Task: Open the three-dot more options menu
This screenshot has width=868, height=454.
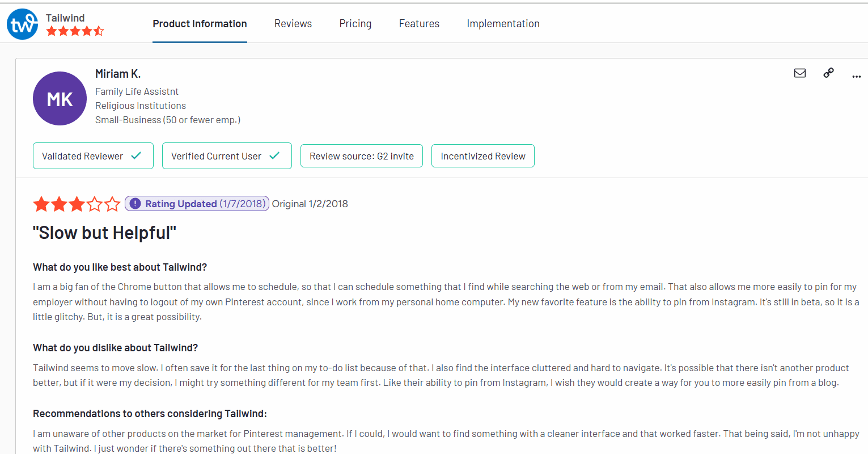Action: point(856,76)
